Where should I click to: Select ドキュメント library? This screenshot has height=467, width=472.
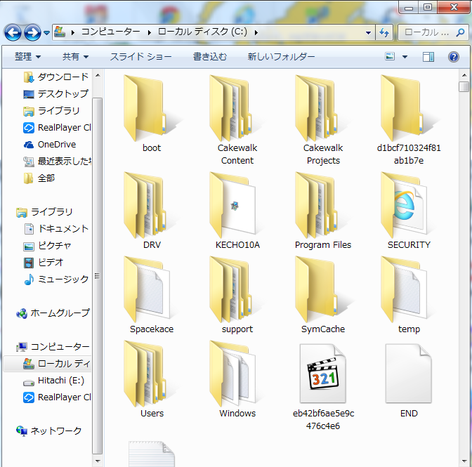click(x=57, y=229)
